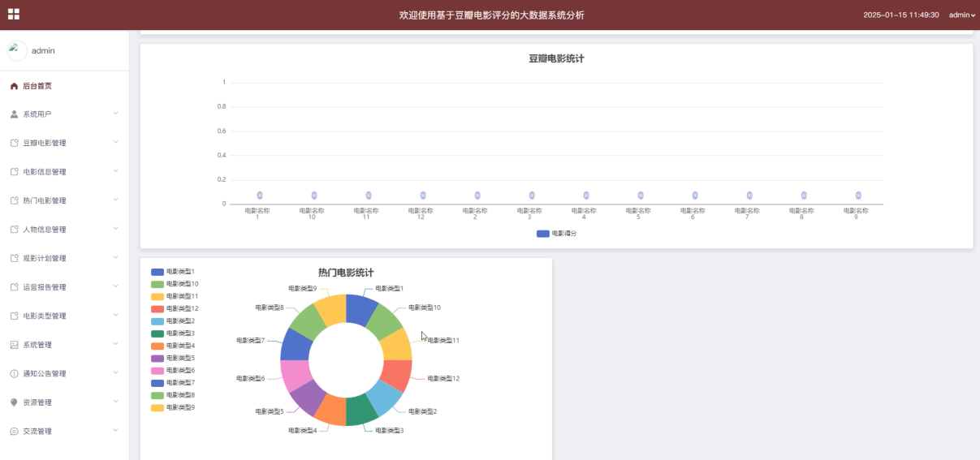Screen dimensions: 980x460
Task: Expand chevron on 人物信息管理 row
Action: [x=115, y=228]
